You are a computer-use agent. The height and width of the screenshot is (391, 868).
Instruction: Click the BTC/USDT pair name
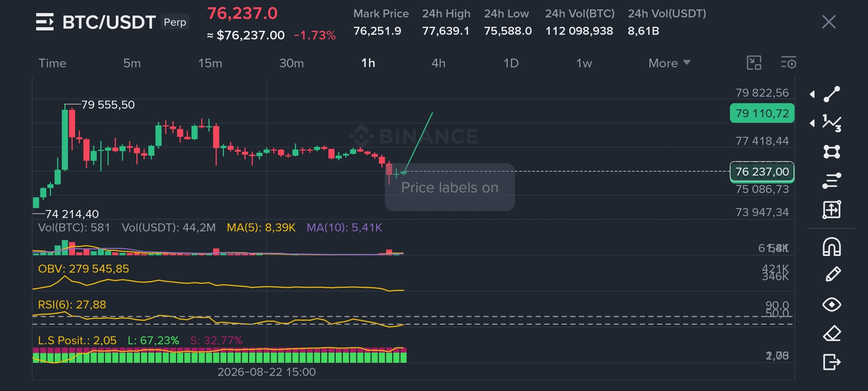[109, 22]
